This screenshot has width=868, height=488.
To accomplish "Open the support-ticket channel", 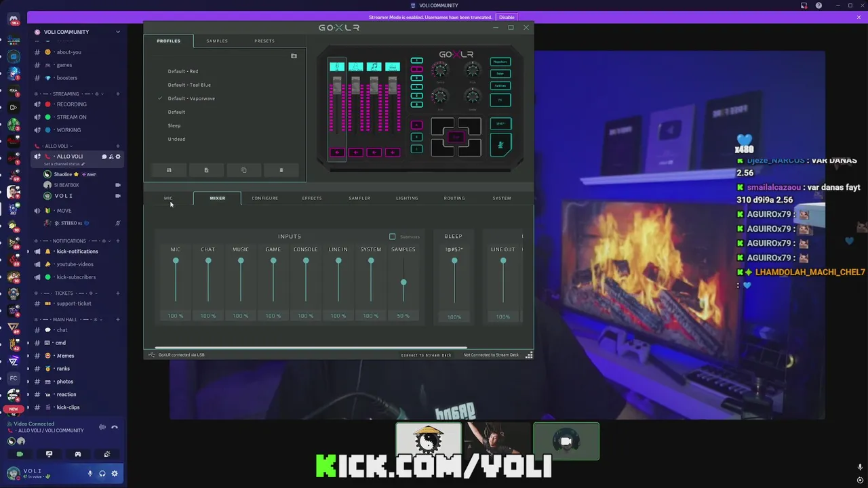I will 74,304.
